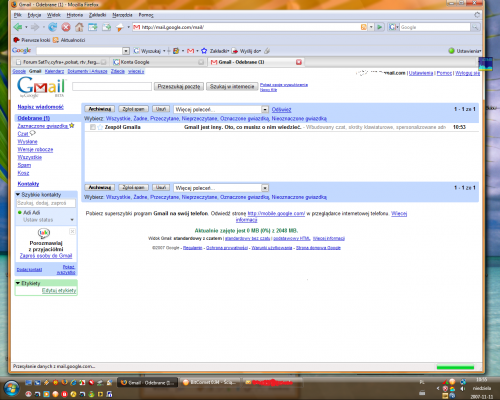Star the Zespół Gmaila message

tap(100, 127)
